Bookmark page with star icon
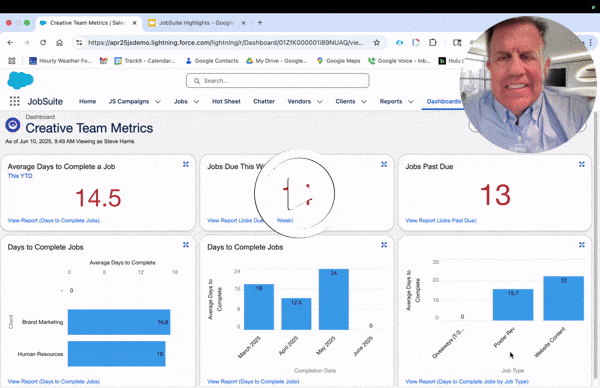Screen dimensions: 600x388 pyautogui.click(x=377, y=42)
